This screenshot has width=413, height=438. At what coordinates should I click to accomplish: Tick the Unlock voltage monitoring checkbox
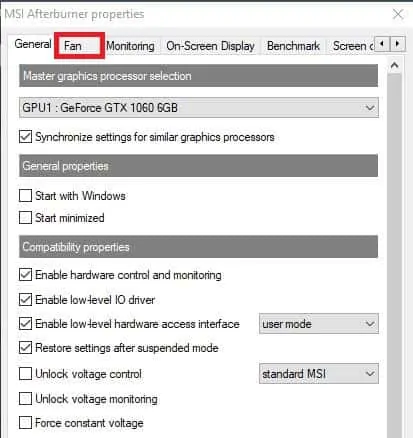[26, 398]
